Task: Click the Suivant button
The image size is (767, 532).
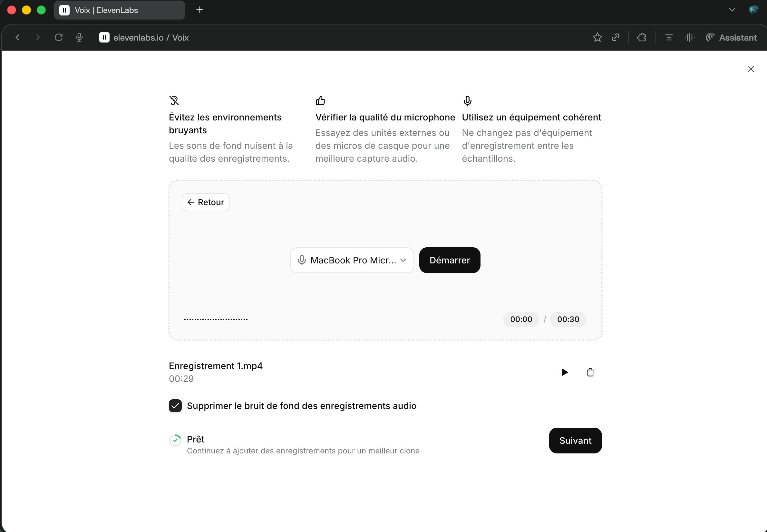Action: 575,441
